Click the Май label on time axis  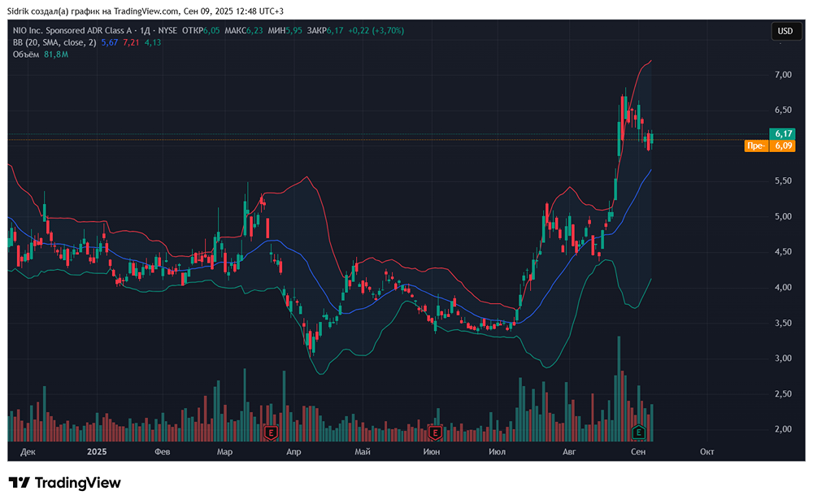point(363,452)
